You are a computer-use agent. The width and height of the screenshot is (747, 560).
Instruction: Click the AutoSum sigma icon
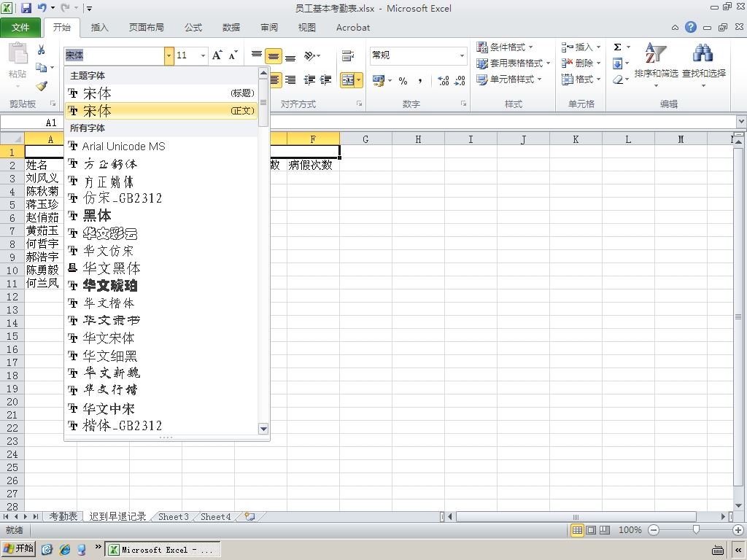coord(617,47)
